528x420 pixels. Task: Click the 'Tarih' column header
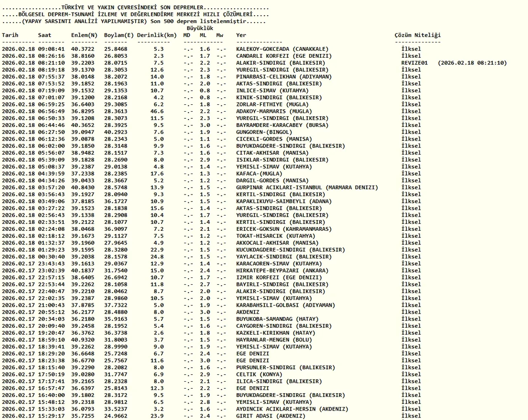10,35
